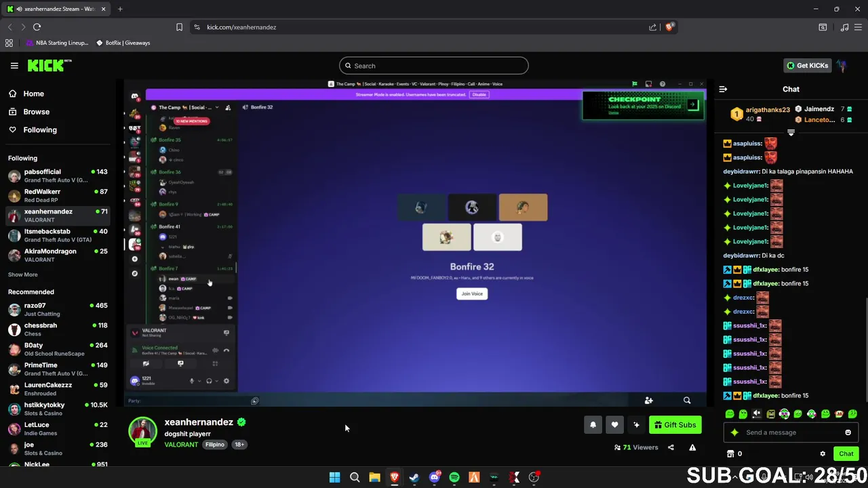
Task: Click the Send a message field
Action: [791, 432]
